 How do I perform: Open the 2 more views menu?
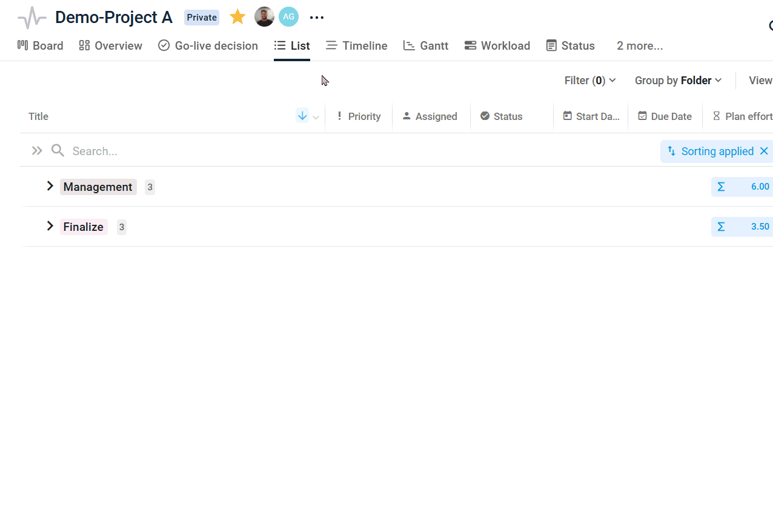(x=639, y=46)
